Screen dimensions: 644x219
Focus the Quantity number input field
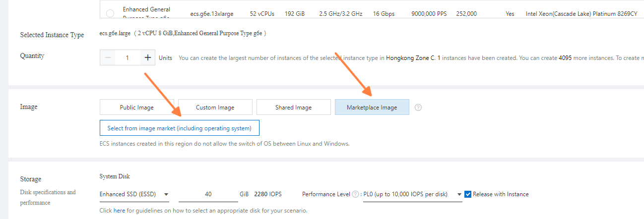click(128, 58)
